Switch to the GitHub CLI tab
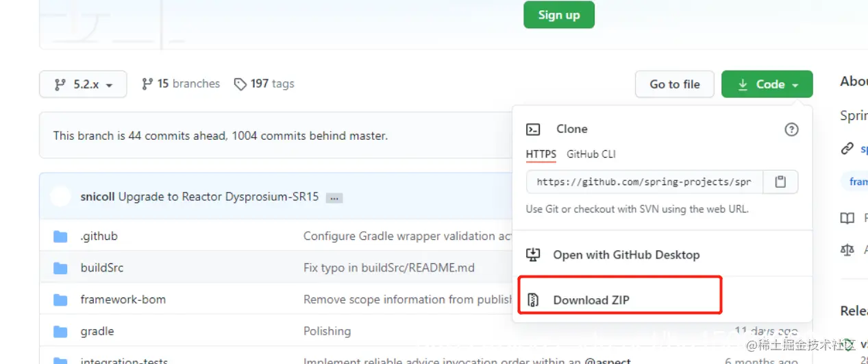 point(591,154)
